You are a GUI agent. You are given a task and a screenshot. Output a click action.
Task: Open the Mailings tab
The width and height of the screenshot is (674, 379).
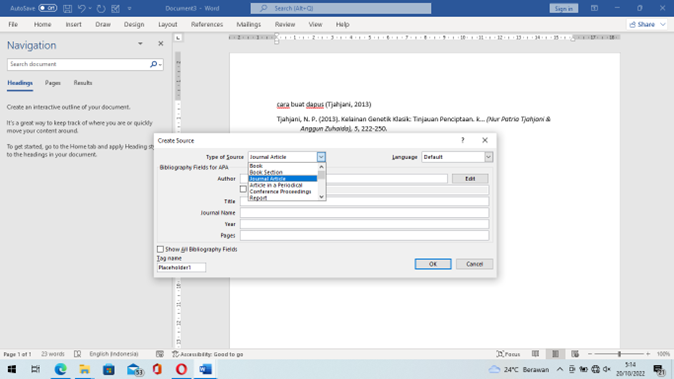[248, 24]
